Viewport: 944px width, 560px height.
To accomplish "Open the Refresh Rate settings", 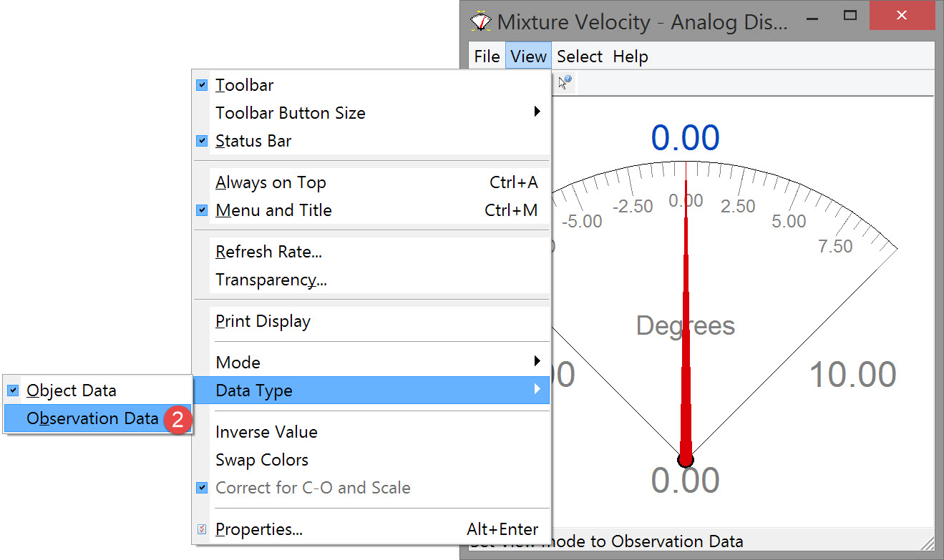I will [x=268, y=252].
